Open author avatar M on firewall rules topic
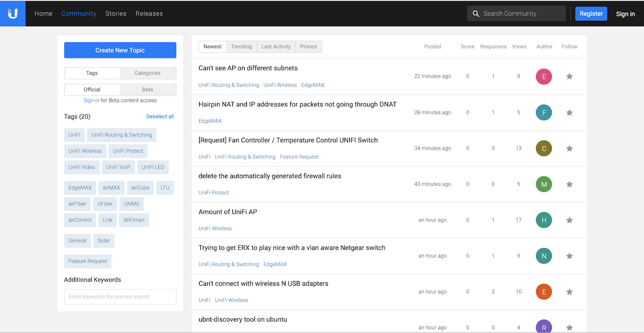 [544, 184]
